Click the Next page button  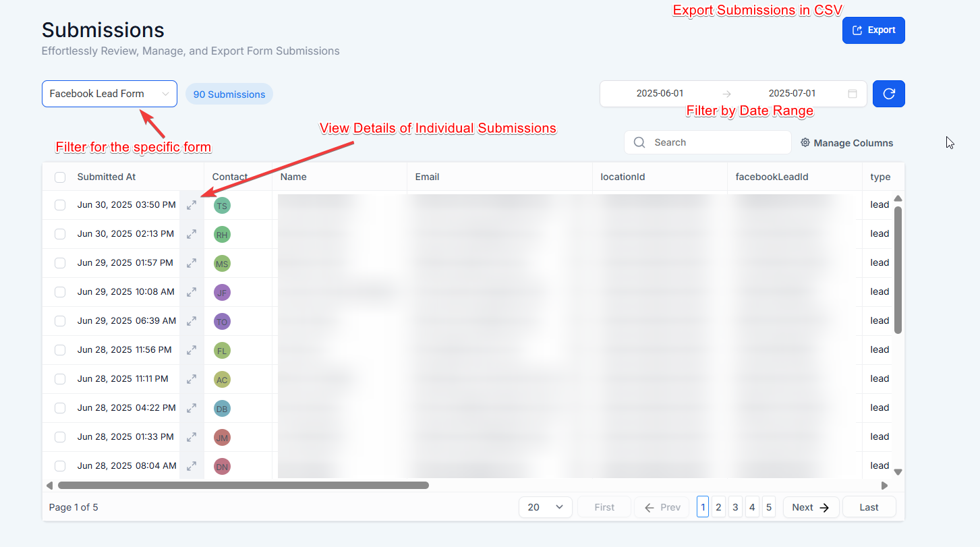point(811,507)
